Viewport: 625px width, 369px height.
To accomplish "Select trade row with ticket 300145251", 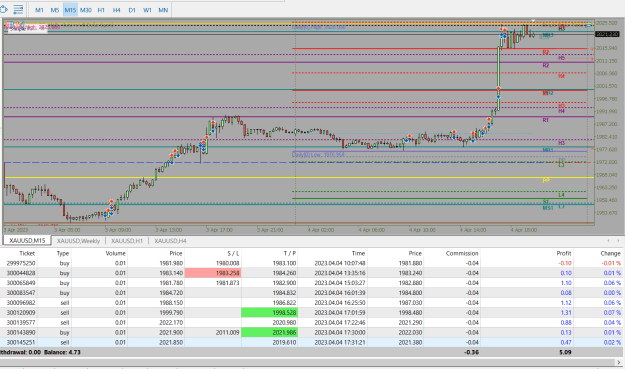I will click(x=311, y=342).
